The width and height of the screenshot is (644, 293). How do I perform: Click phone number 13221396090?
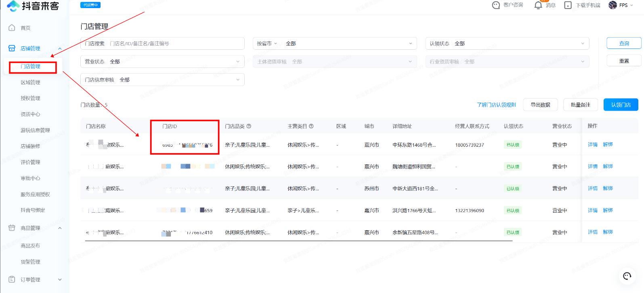pyautogui.click(x=470, y=211)
